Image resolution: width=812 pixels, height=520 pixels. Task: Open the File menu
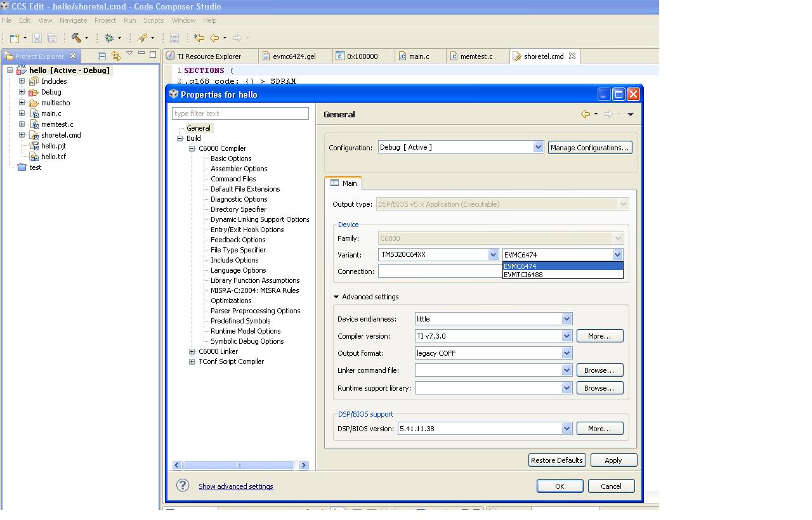(6, 20)
